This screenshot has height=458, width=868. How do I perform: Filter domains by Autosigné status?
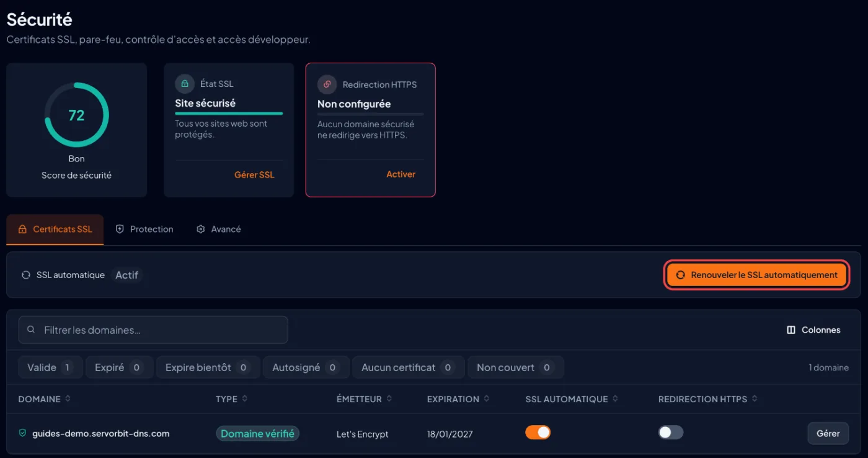306,367
